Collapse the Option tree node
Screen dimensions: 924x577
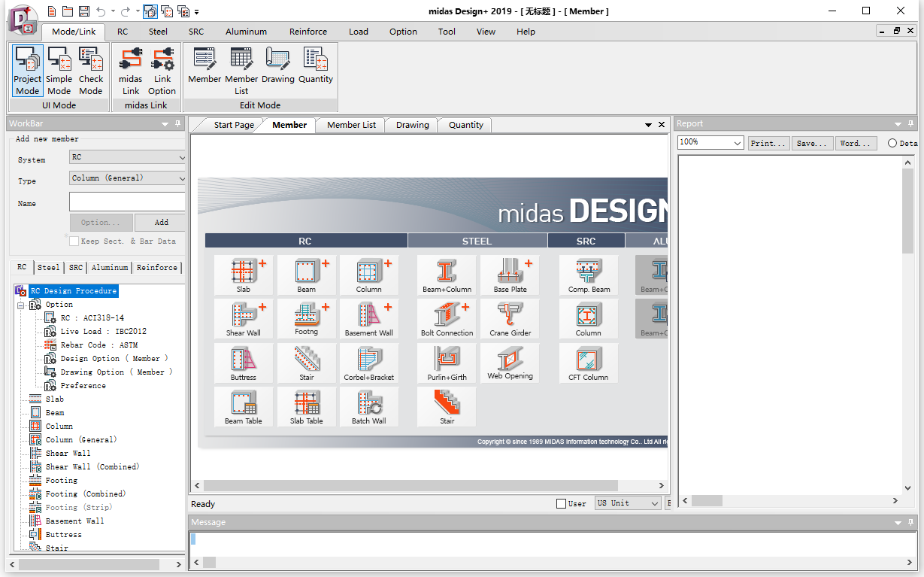click(x=22, y=305)
